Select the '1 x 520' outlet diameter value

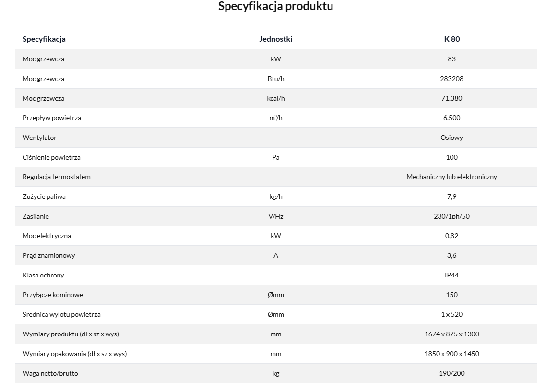[x=451, y=314]
